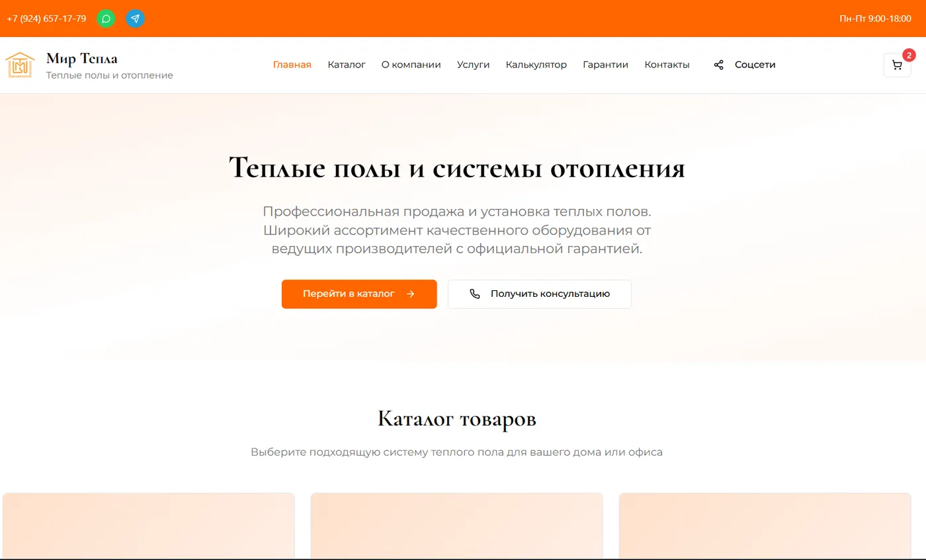
Task: Open Услуги menu item
Action: click(x=473, y=65)
